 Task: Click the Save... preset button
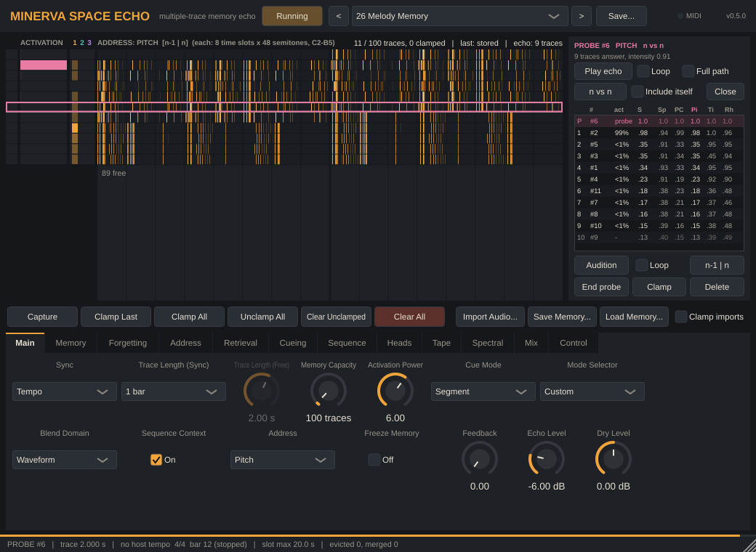622,16
